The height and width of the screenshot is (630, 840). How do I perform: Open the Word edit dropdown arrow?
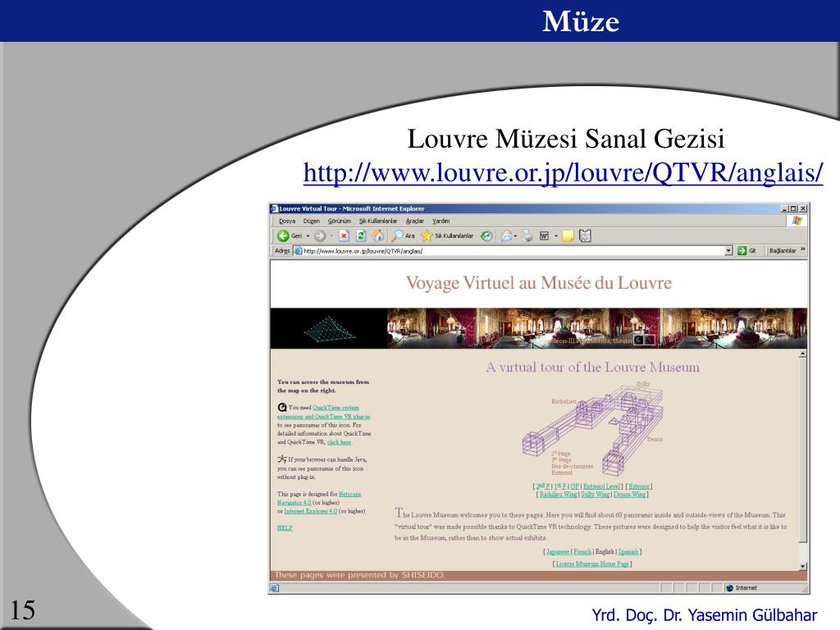[x=555, y=236]
